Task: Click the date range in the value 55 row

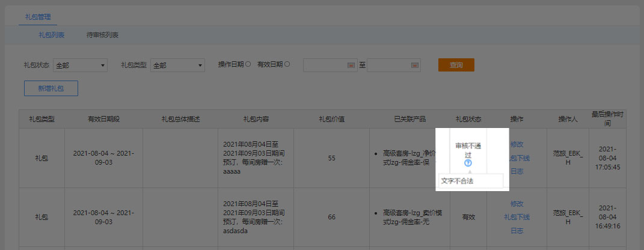Action: click(x=103, y=158)
